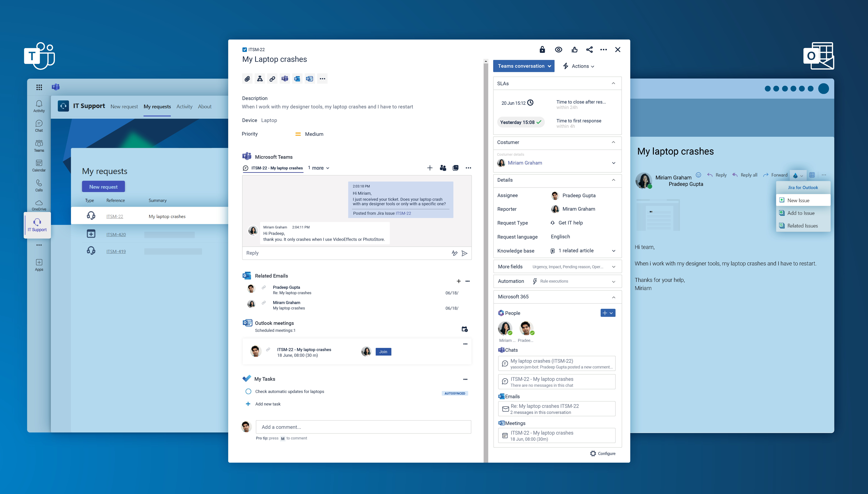Expand the More fields section
The width and height of the screenshot is (868, 494).
613,267
